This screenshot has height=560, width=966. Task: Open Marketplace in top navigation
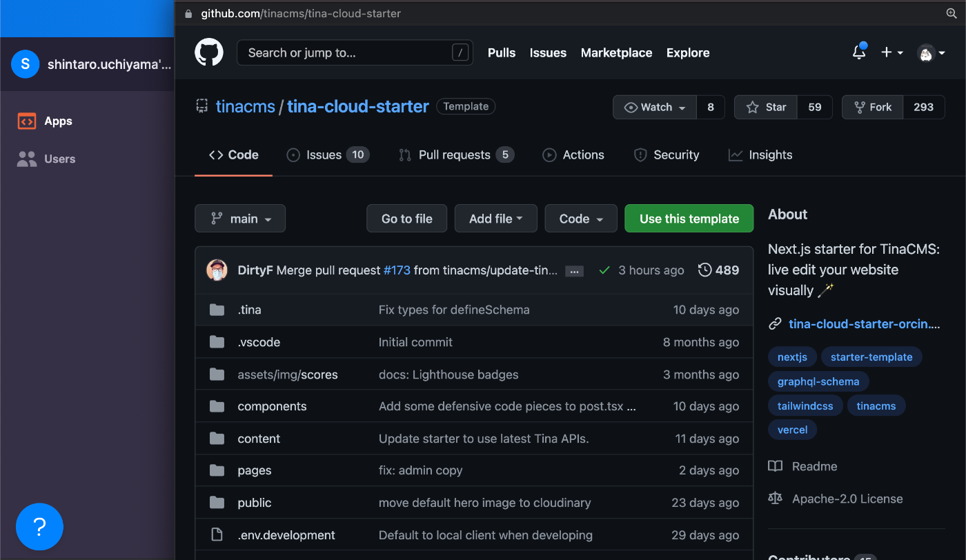(x=616, y=53)
